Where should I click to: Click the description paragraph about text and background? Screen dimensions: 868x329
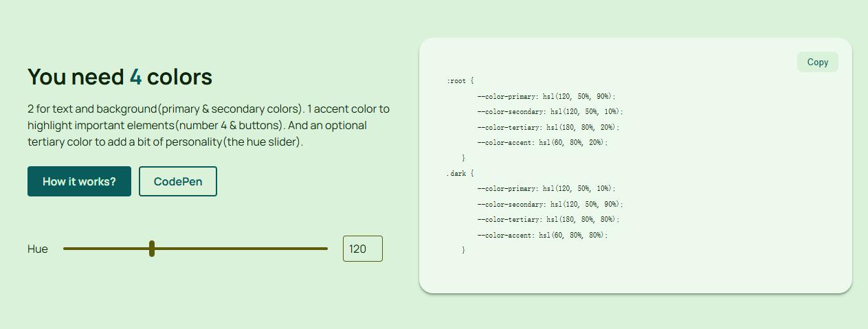(209, 125)
